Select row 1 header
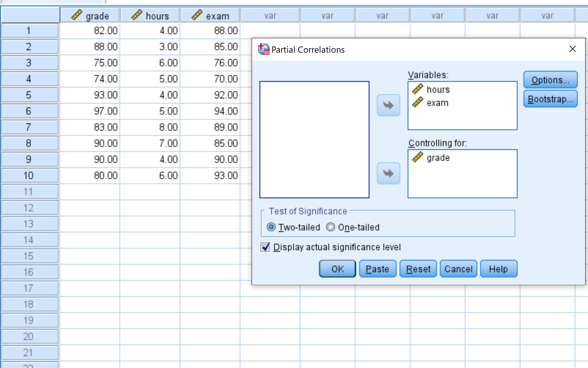The height and width of the screenshot is (368, 588). click(30, 31)
